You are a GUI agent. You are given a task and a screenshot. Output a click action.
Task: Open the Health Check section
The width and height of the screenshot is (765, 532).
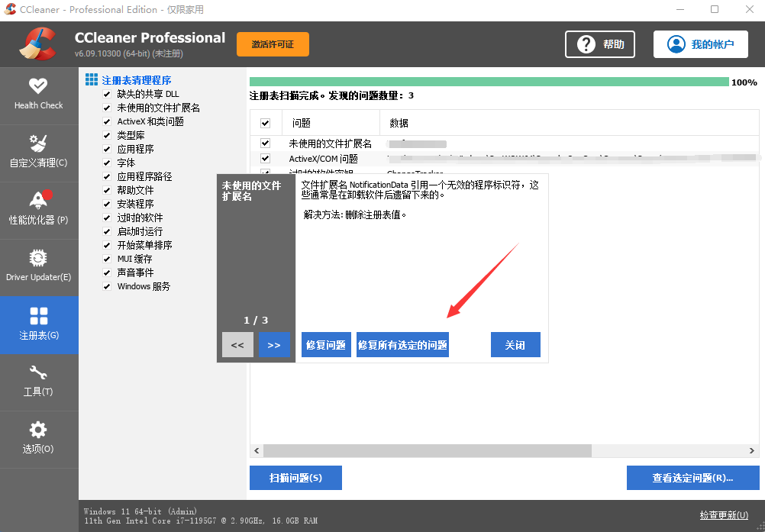[38, 95]
